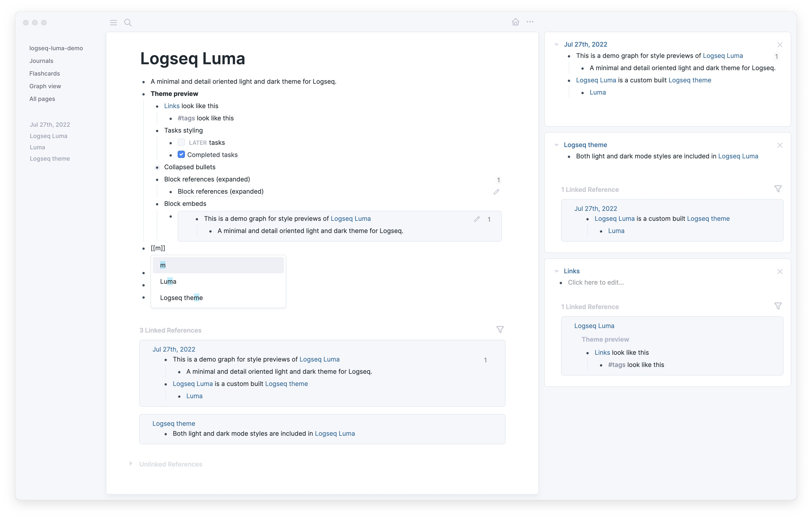Image resolution: width=812 pixels, height=519 pixels.
Task: Go to home via the house icon
Action: (516, 21)
